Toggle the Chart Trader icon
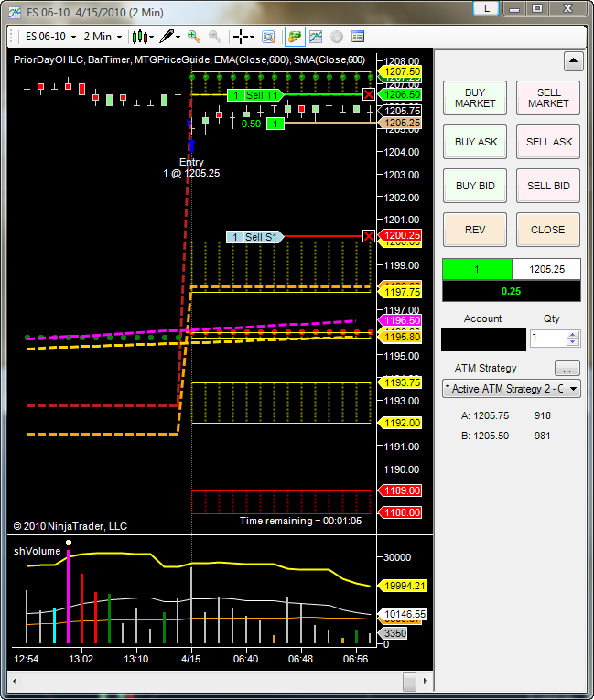This screenshot has height=700, width=594. point(295,37)
